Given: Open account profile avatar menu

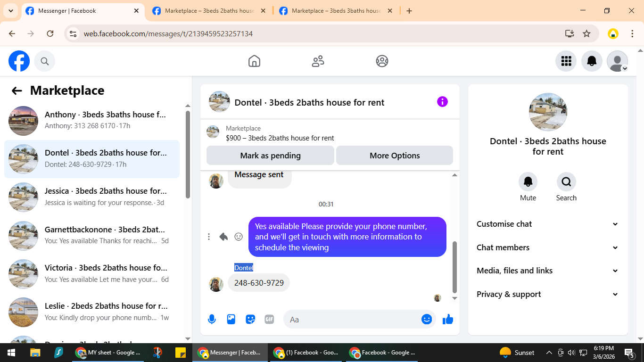Looking at the screenshot, I should coord(617,61).
